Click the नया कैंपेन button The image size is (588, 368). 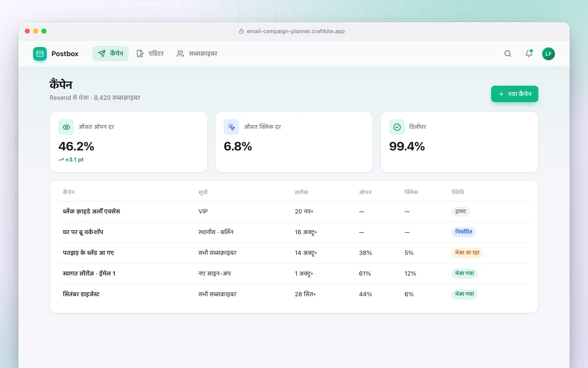[x=514, y=94]
